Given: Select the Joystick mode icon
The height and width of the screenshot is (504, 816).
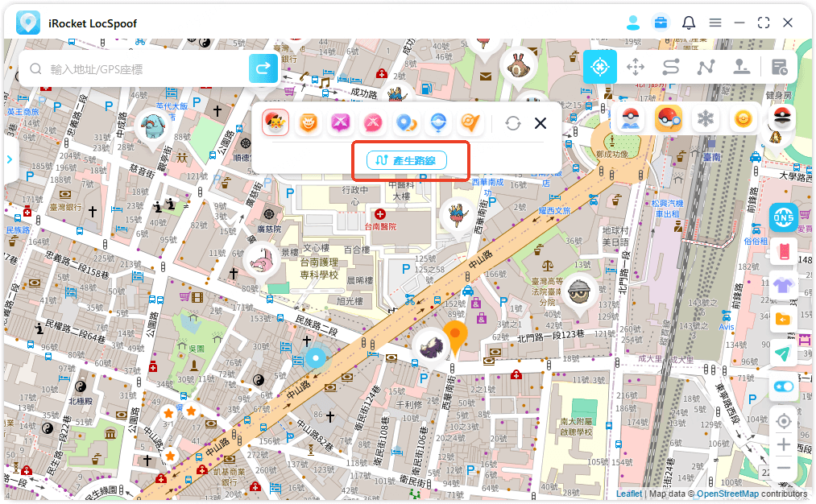Looking at the screenshot, I should click(741, 67).
